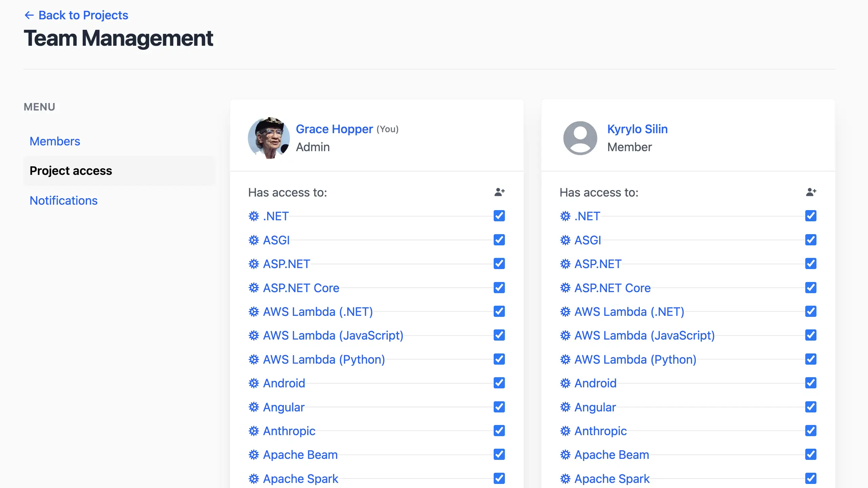Open ASP.NET Core project link in Kyrylo Silin's list

(x=612, y=288)
